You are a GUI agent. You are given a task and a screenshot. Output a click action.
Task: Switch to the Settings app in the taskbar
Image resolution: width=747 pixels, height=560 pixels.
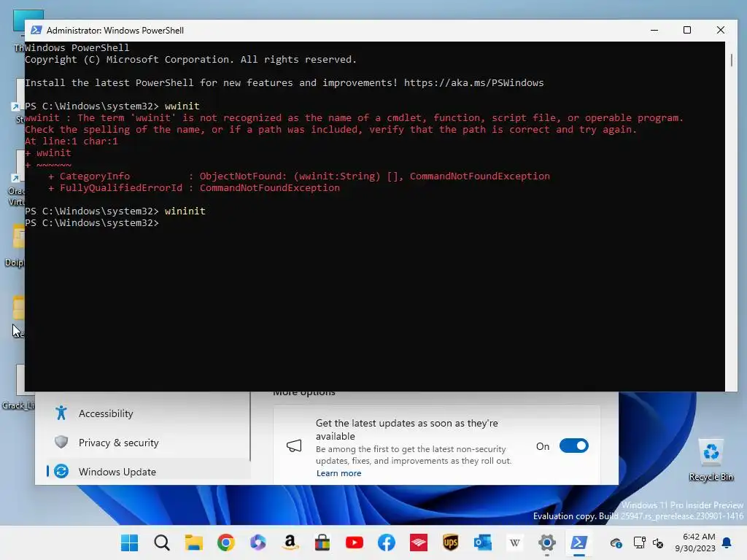point(547,542)
